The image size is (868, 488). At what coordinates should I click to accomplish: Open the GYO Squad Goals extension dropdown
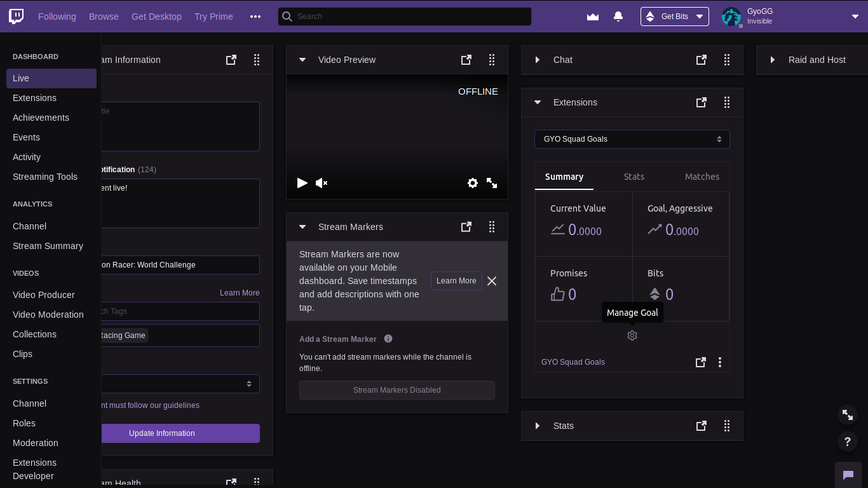tap(632, 139)
